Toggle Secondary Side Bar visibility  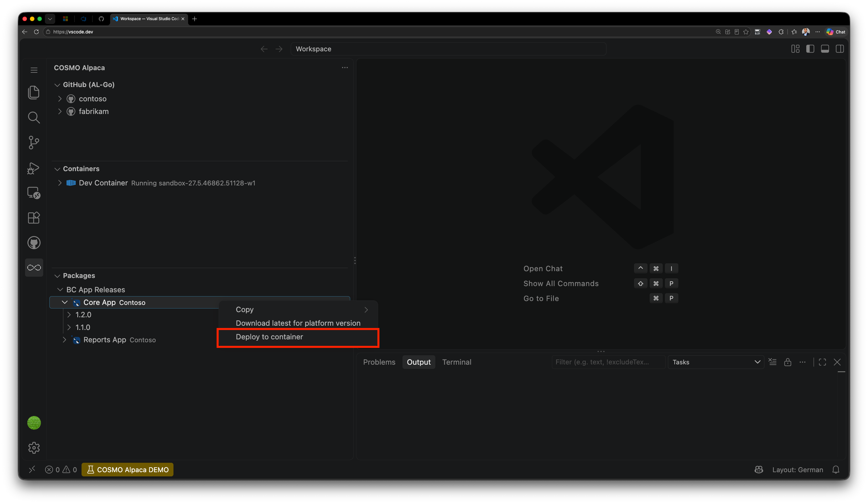coord(839,49)
